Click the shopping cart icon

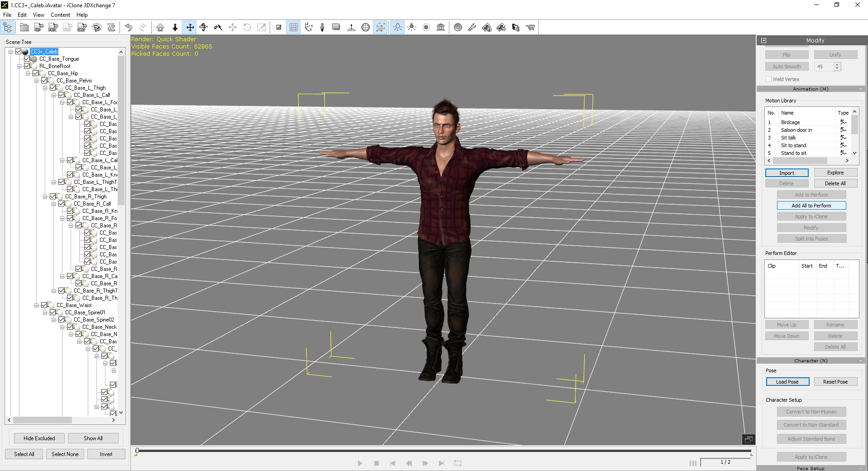(530, 28)
